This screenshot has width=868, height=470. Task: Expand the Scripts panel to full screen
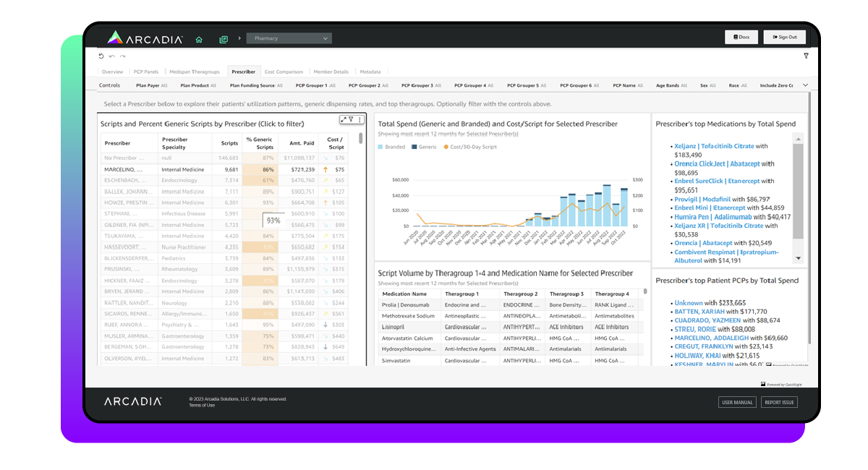(x=344, y=119)
